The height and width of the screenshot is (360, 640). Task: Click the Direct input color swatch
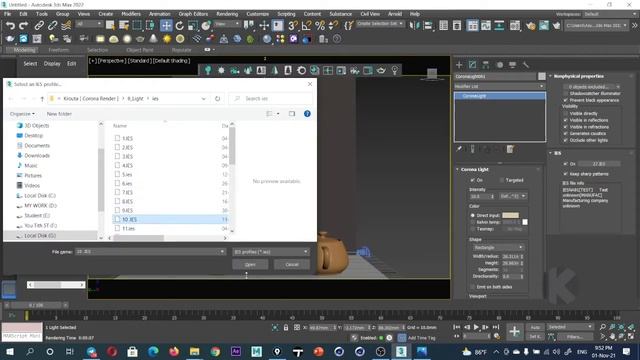(x=510, y=215)
